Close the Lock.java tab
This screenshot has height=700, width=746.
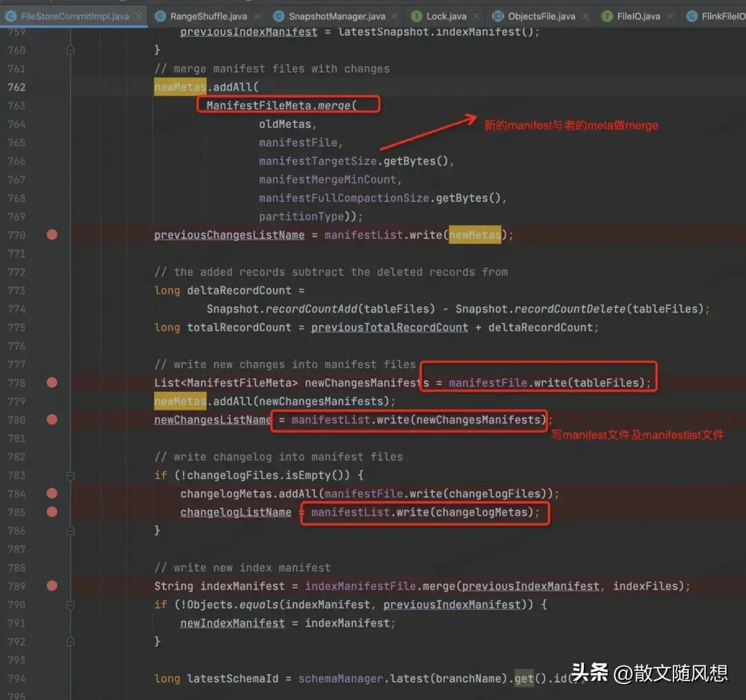tap(476, 16)
